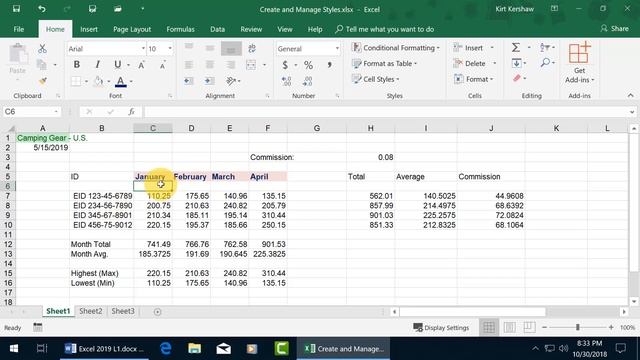Screen dimensions: 640x360
Task: Click the AutoSum sigma icon
Action: click(516, 48)
